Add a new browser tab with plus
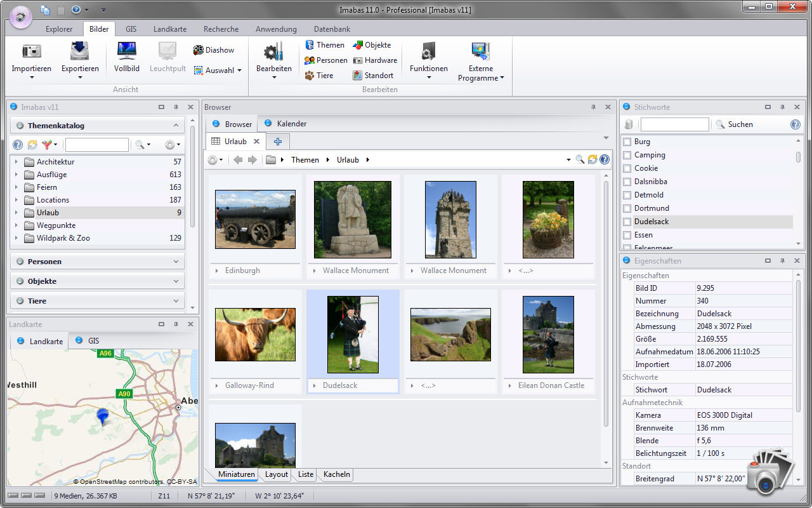The width and height of the screenshot is (812, 508). tap(278, 142)
